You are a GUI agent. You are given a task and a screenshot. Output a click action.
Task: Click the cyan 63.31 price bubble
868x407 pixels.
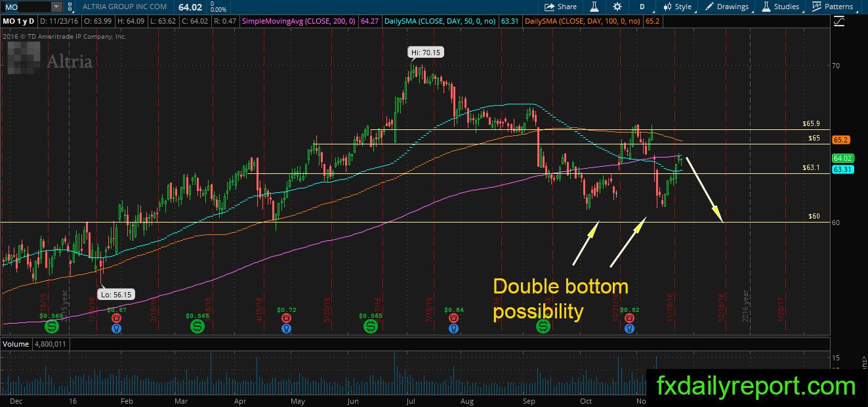(x=842, y=169)
